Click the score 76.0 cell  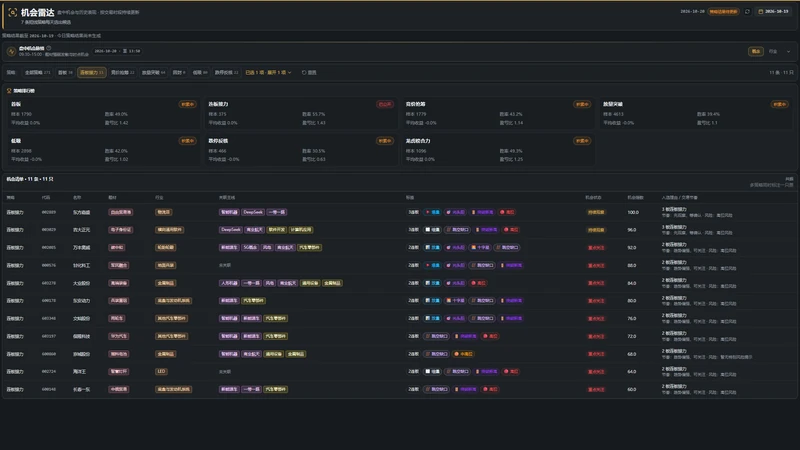(632, 318)
